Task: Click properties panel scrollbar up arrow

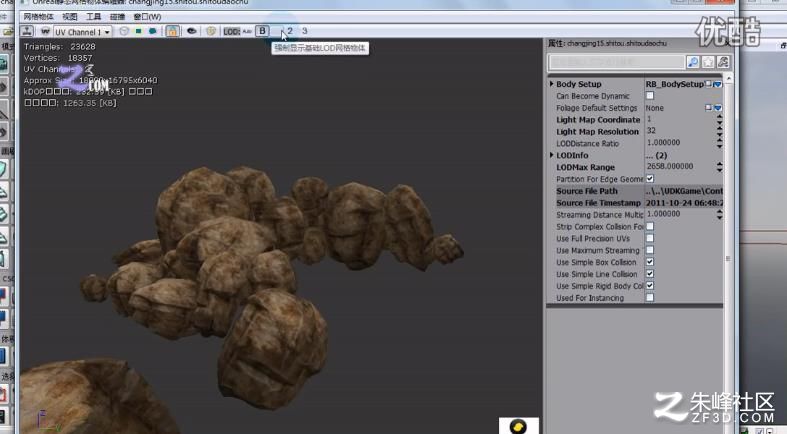Action: [728, 79]
